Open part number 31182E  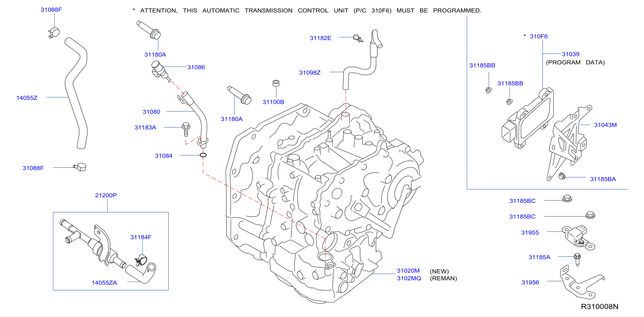tap(320, 38)
